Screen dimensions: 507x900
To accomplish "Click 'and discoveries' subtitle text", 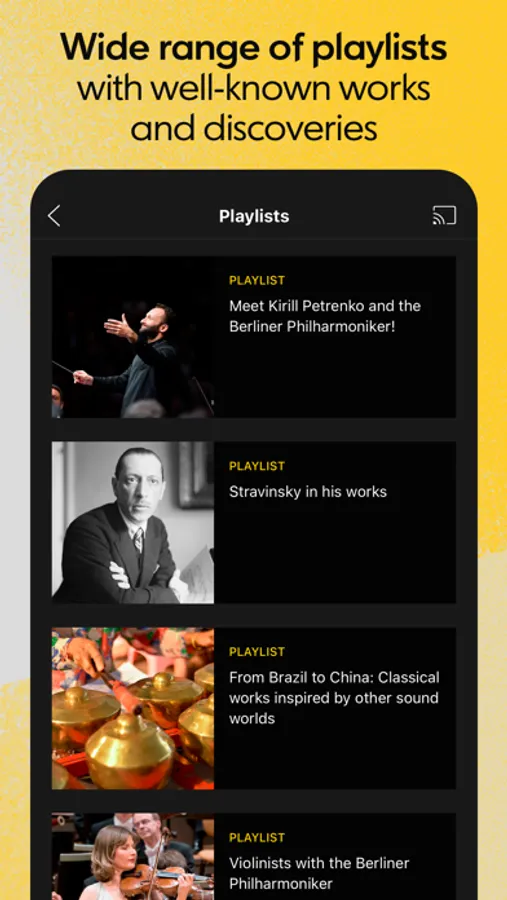I will click(x=253, y=129).
